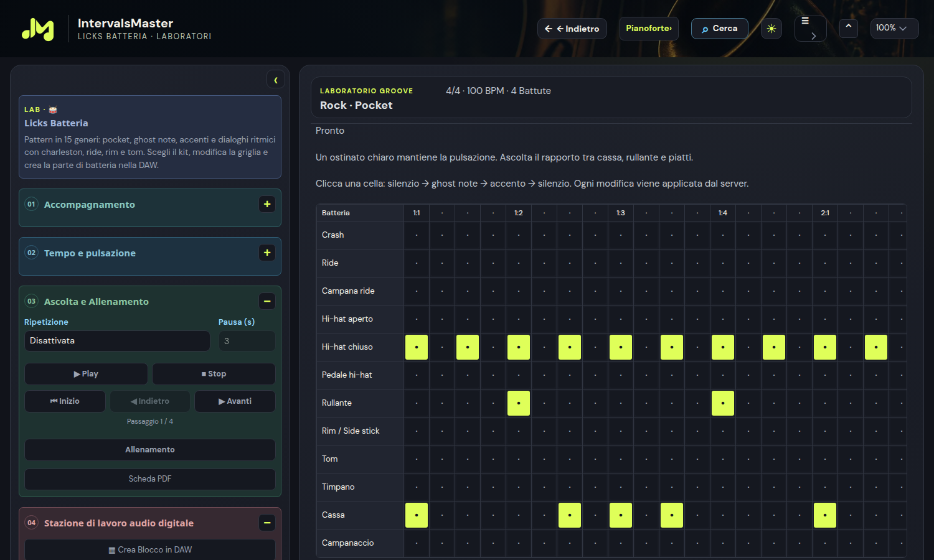Open the Scheda PDF sheet
Screen dimensions: 934x560
click(x=150, y=479)
